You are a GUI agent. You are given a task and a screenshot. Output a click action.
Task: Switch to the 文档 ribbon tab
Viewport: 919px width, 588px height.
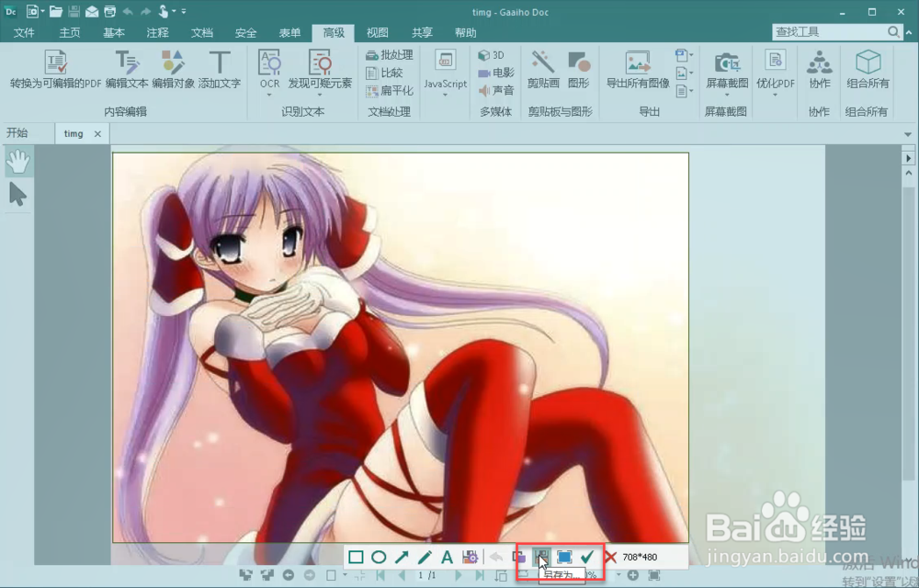pyautogui.click(x=201, y=33)
